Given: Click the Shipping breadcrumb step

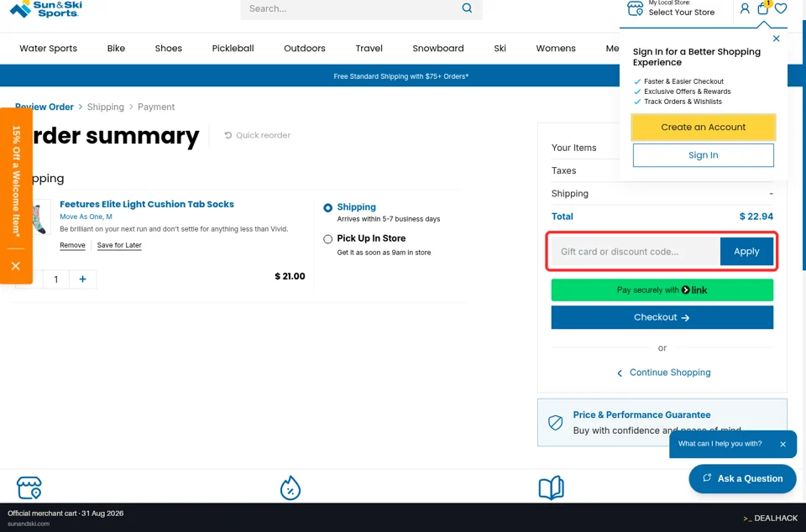Looking at the screenshot, I should [x=106, y=107].
